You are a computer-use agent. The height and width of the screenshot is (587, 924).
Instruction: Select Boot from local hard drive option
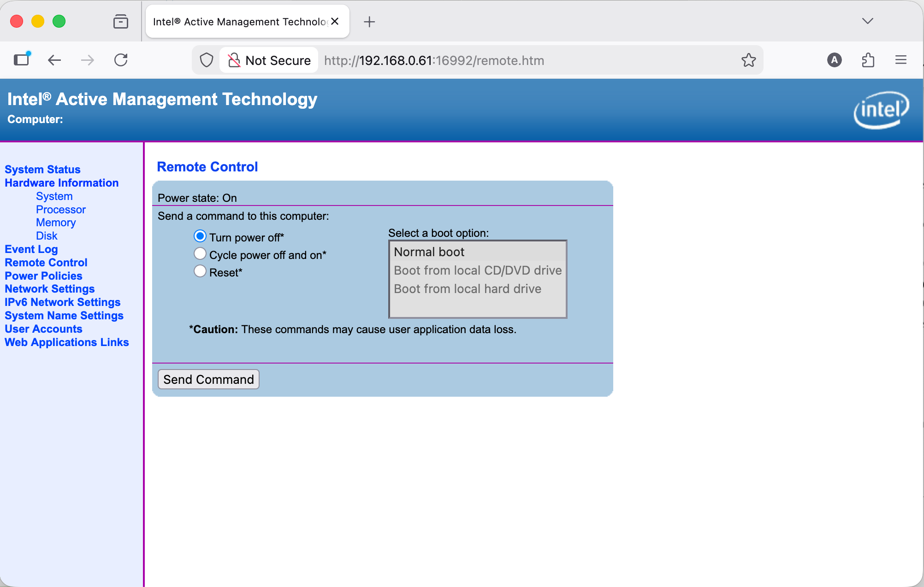tap(468, 289)
